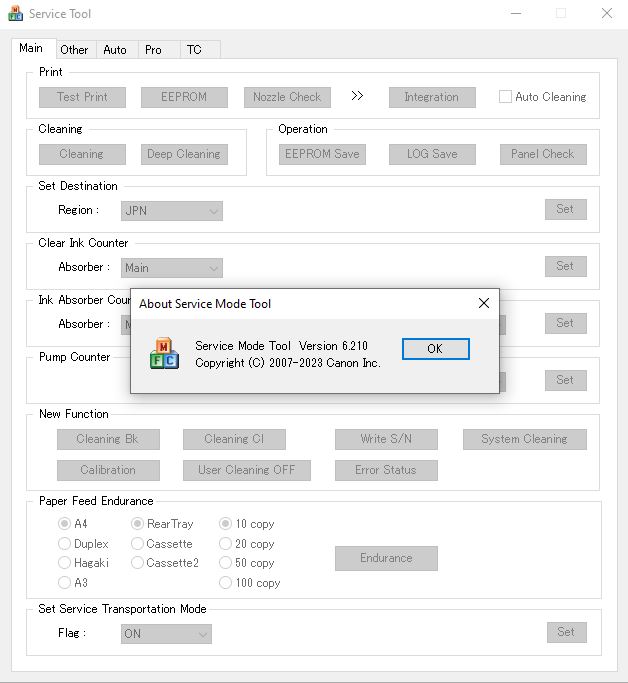Open the Pro tab

tap(153, 50)
